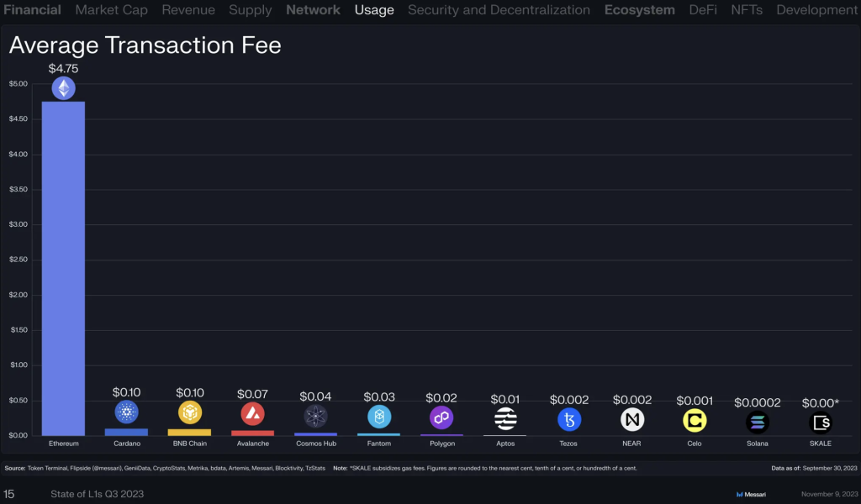Screen dimensions: 861x504
Task: Click the SKALE axis label
Action: (821, 444)
